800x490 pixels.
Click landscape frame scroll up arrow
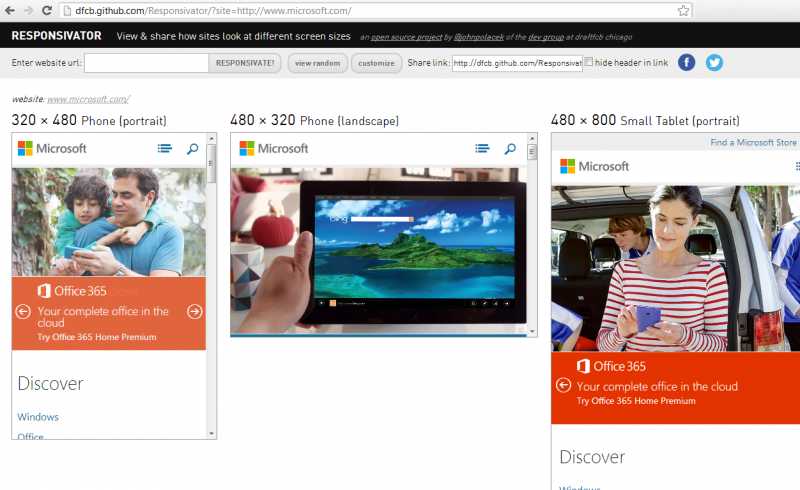[x=532, y=138]
